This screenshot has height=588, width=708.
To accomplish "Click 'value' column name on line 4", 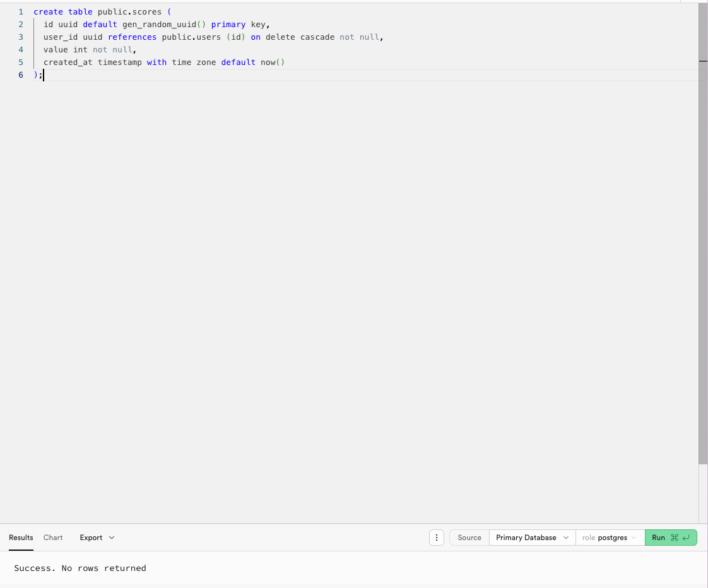I will click(x=56, y=50).
